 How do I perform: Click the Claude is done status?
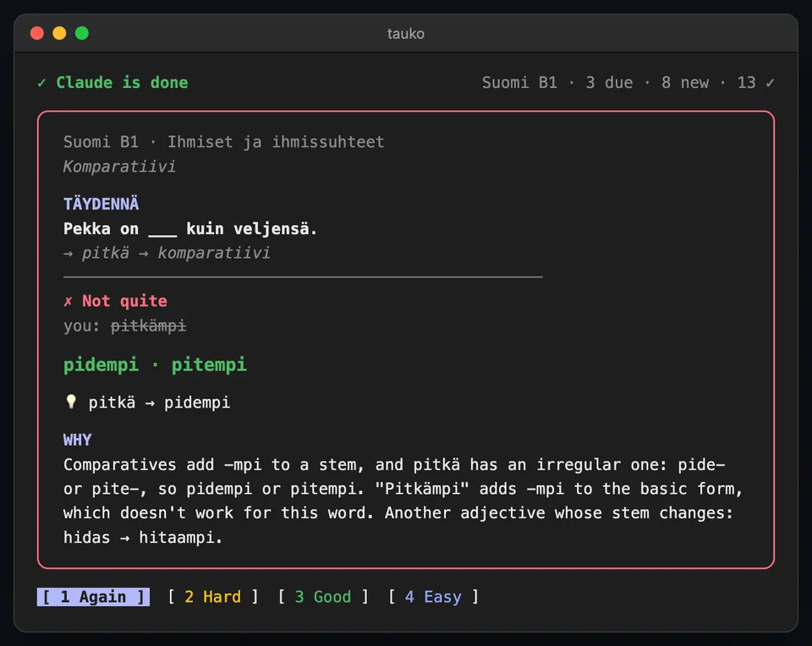tap(122, 83)
